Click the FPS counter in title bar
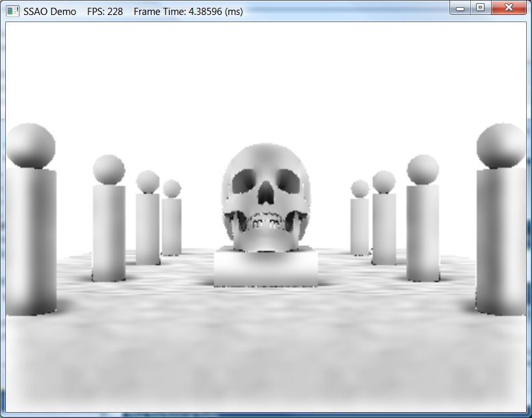This screenshot has width=532, height=418. tap(105, 12)
